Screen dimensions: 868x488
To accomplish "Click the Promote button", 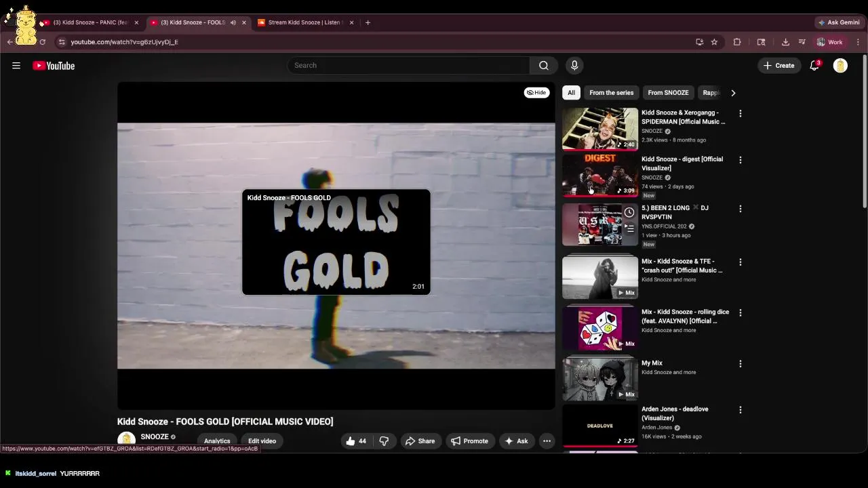I will 469,441.
